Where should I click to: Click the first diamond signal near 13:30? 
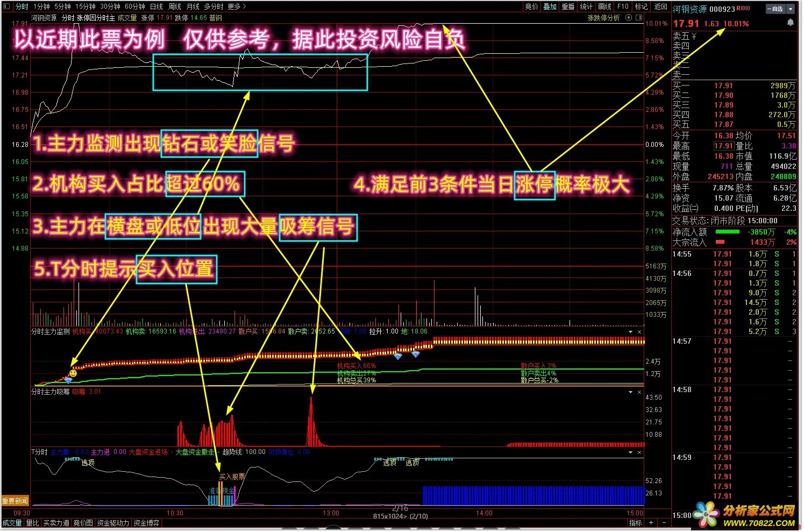pyautogui.click(x=398, y=356)
